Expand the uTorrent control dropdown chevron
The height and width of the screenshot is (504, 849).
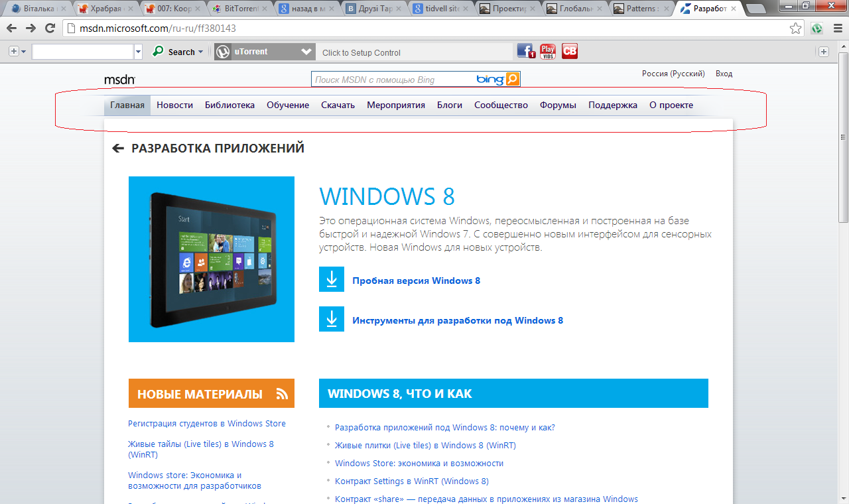(306, 52)
